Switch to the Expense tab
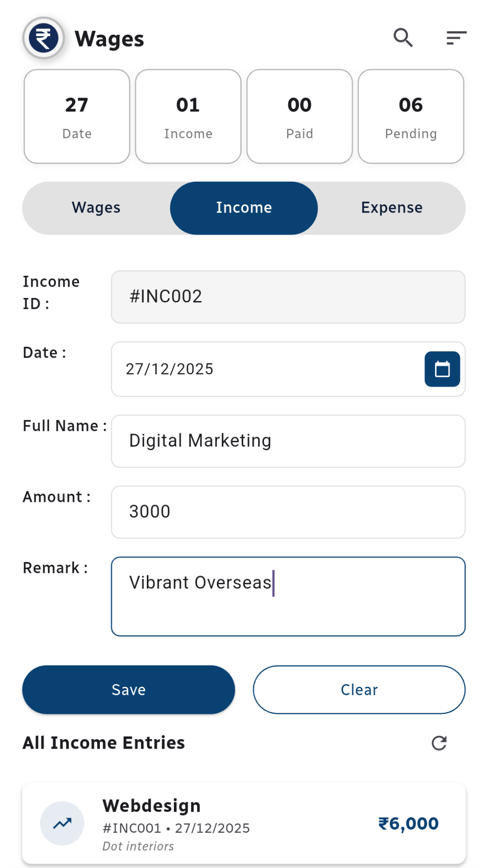 [391, 208]
